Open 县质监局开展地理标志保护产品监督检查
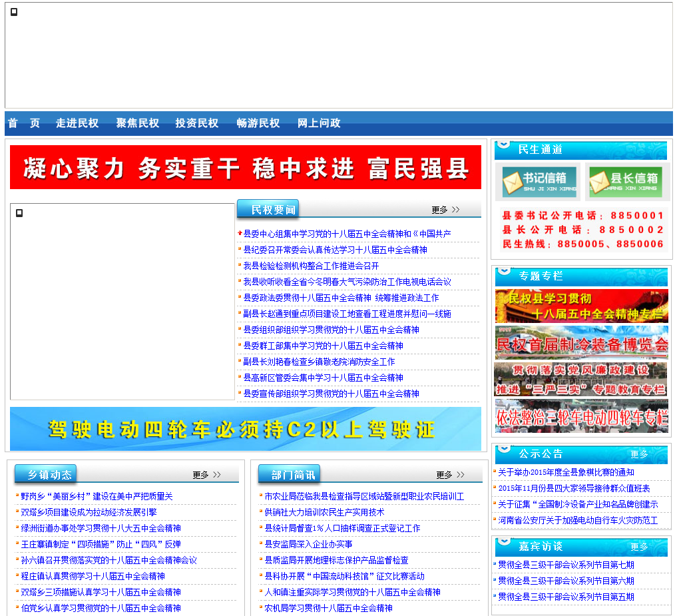The height and width of the screenshot is (616, 677). pos(336,561)
